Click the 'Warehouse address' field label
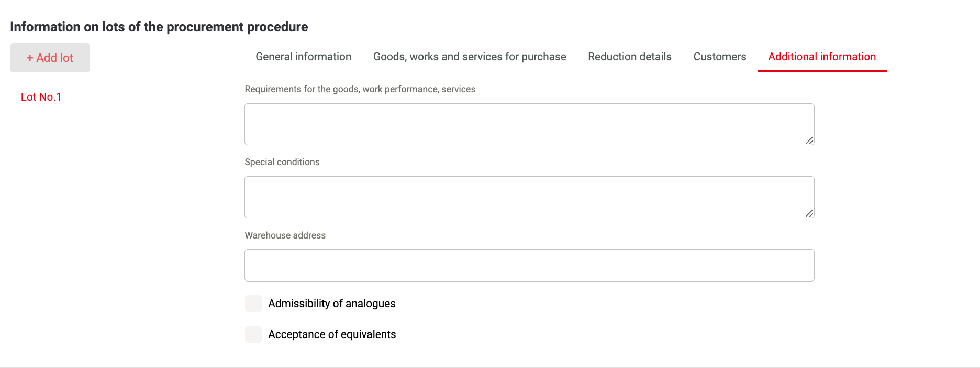980x368 pixels. [285, 235]
